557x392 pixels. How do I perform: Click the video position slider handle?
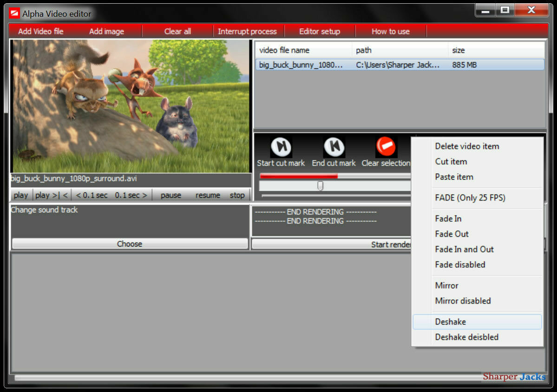(320, 185)
